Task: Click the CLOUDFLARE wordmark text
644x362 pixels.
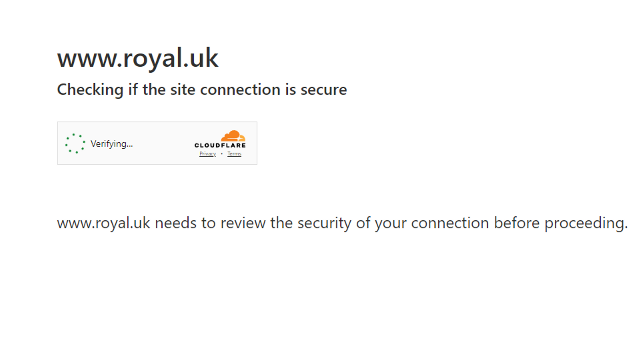Action: pos(220,145)
